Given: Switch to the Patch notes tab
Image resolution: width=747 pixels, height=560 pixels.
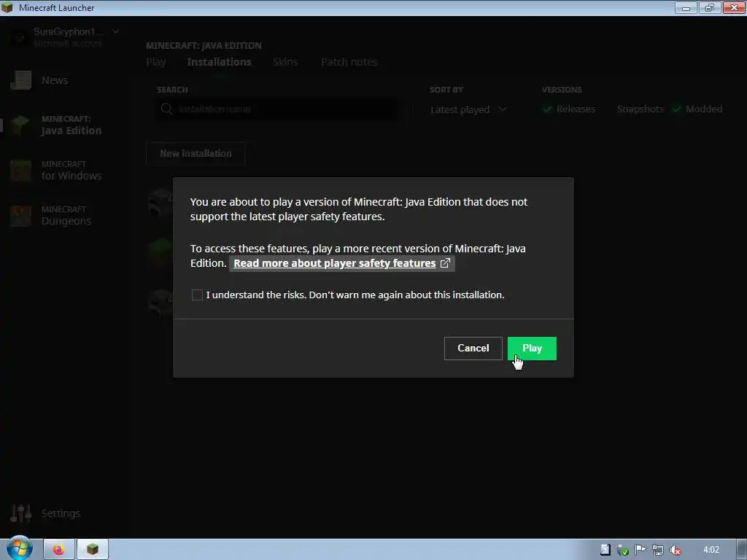Looking at the screenshot, I should tap(349, 62).
